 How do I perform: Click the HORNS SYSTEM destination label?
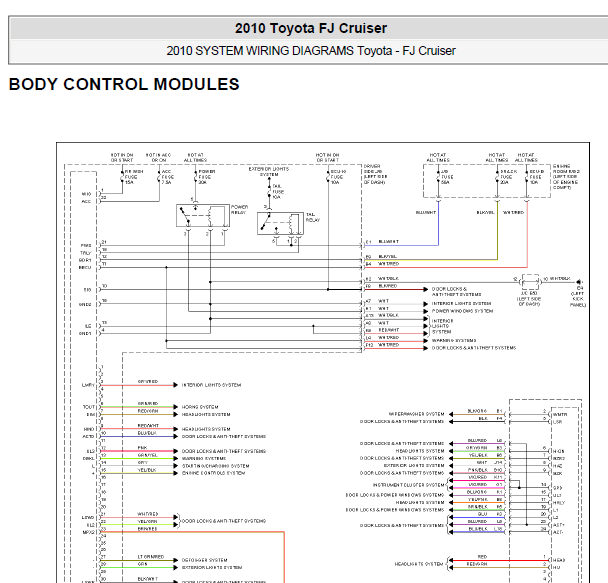(200, 407)
